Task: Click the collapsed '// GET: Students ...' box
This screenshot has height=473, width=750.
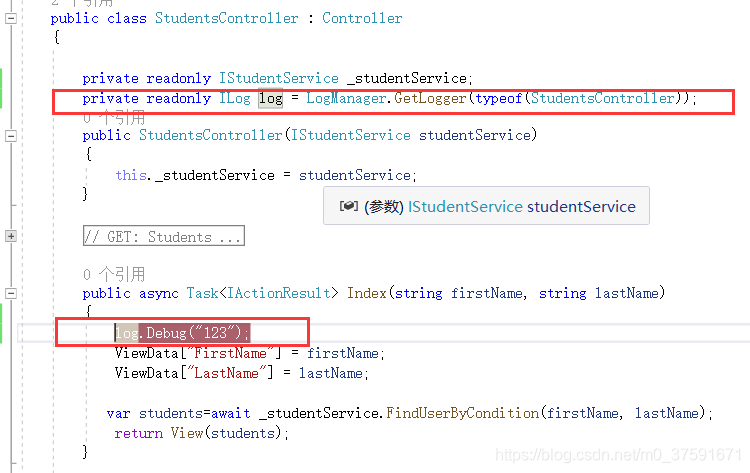Action: [x=164, y=236]
